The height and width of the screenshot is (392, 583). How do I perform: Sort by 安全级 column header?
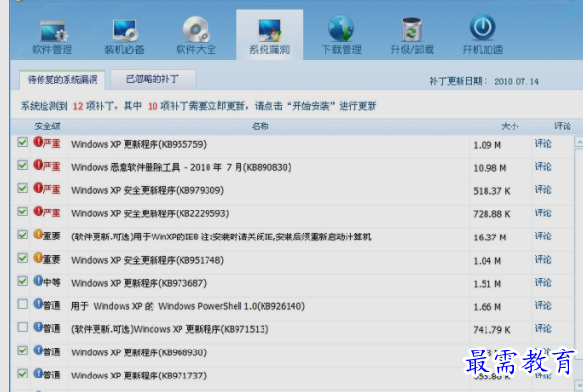47,126
